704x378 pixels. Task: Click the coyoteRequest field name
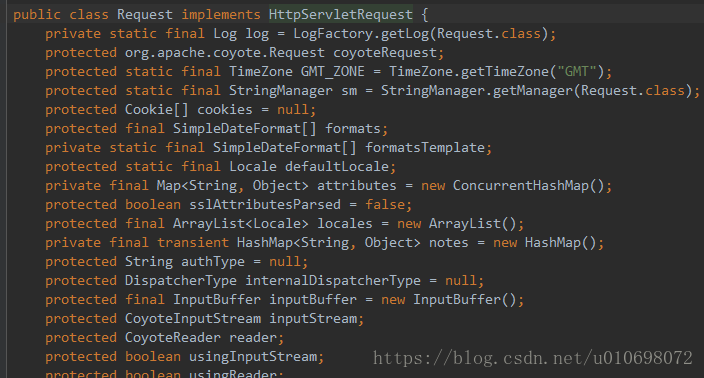click(x=385, y=53)
